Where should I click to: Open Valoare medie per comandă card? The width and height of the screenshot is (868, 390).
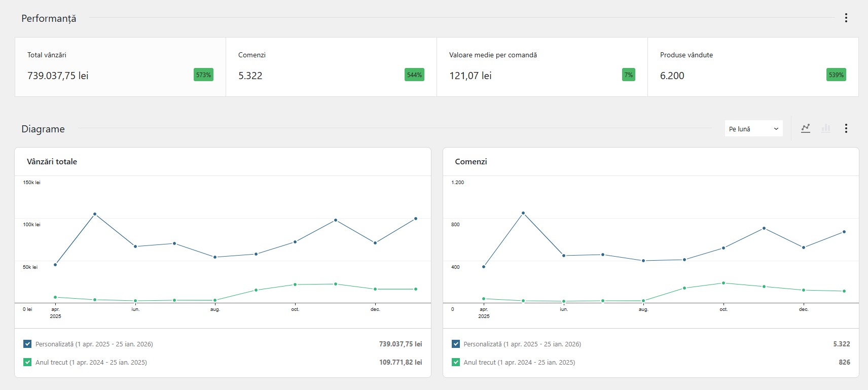click(x=542, y=67)
